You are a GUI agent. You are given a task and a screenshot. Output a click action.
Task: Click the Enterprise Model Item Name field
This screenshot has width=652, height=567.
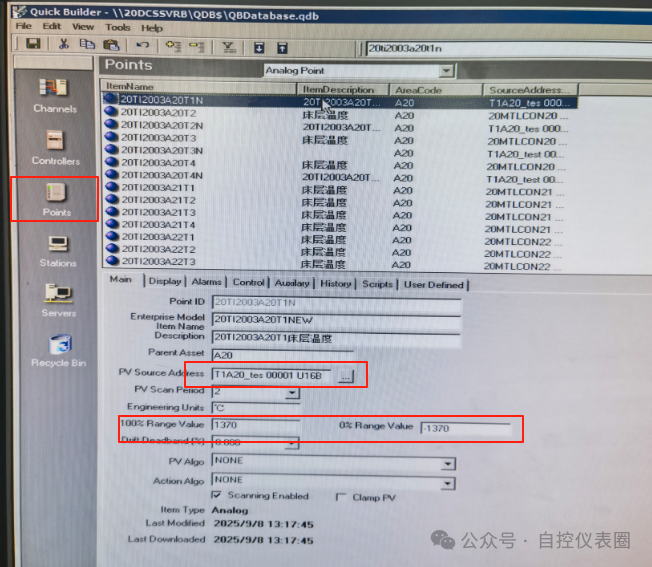pyautogui.click(x=336, y=320)
